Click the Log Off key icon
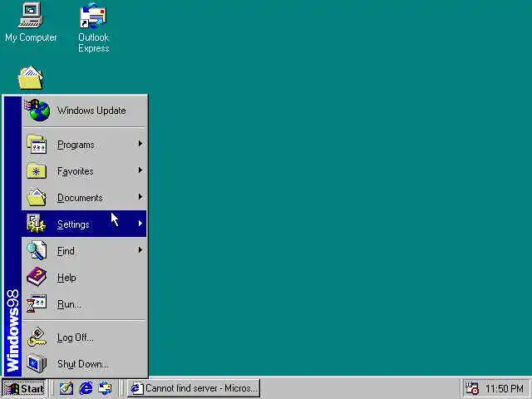The width and height of the screenshot is (532, 399). click(x=37, y=337)
